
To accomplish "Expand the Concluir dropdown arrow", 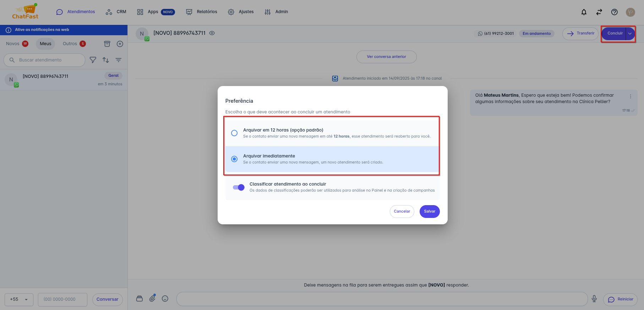I will point(630,33).
